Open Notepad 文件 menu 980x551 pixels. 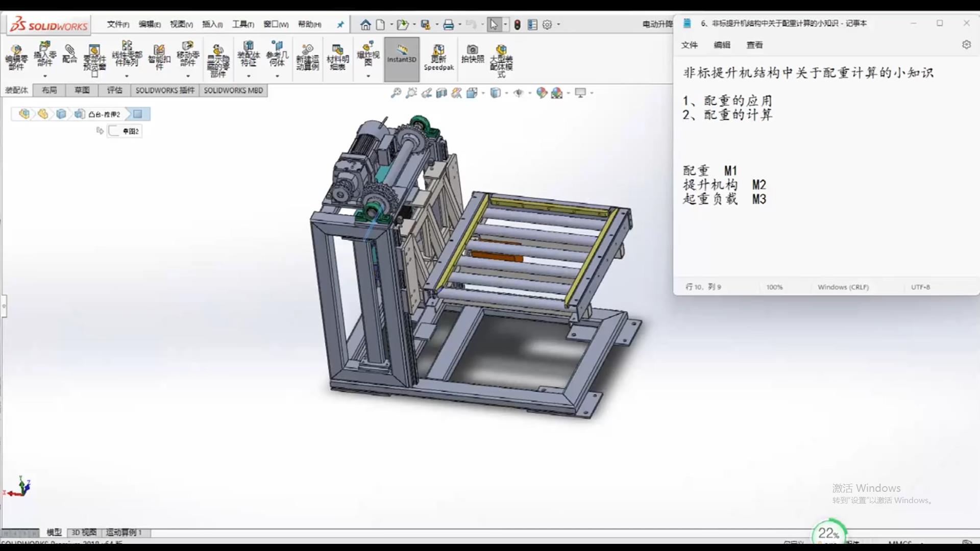689,45
